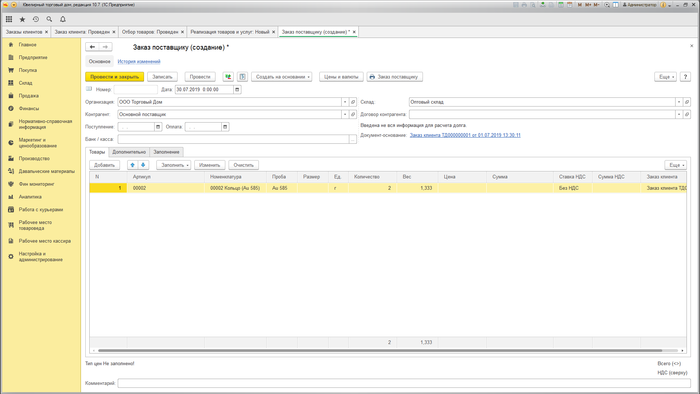Image resolution: width=700 pixels, height=394 pixels.
Task: Move table row up with blue arrow
Action: [133, 165]
